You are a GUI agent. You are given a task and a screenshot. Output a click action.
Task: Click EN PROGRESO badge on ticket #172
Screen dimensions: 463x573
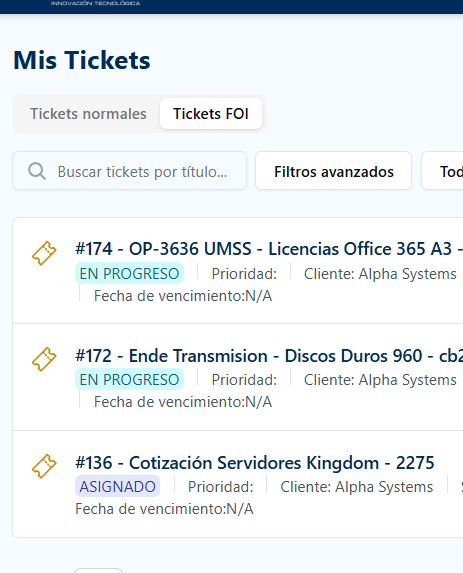(x=129, y=380)
